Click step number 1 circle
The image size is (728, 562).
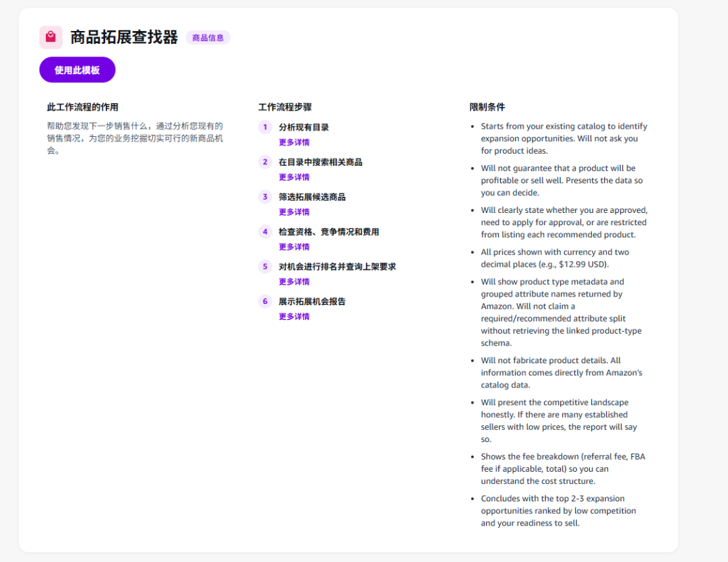coord(265,127)
